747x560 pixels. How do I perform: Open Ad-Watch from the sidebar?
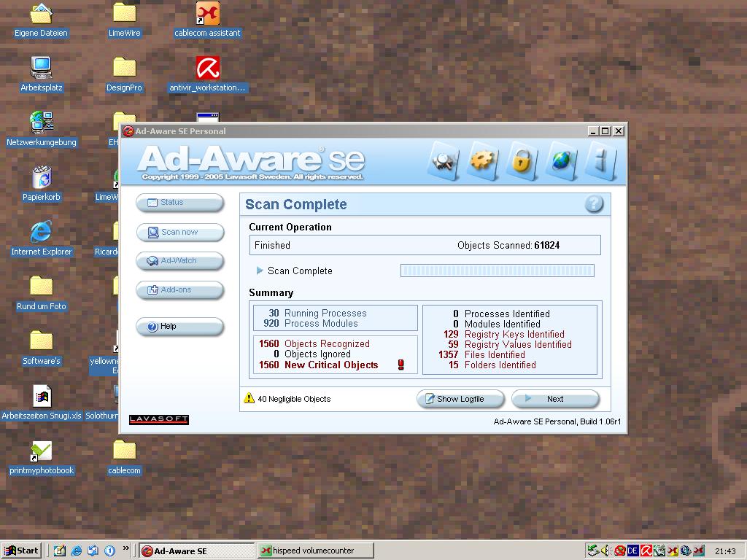point(179,261)
